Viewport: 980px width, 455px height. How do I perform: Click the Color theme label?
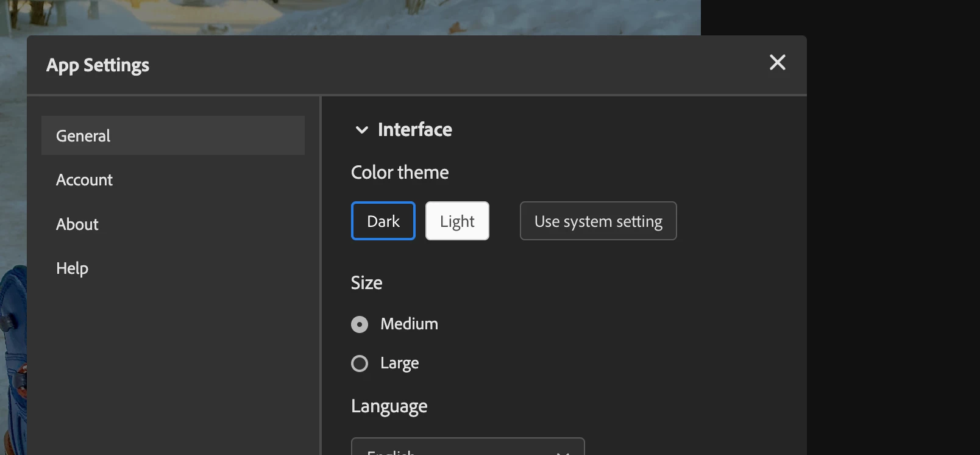[x=400, y=172]
